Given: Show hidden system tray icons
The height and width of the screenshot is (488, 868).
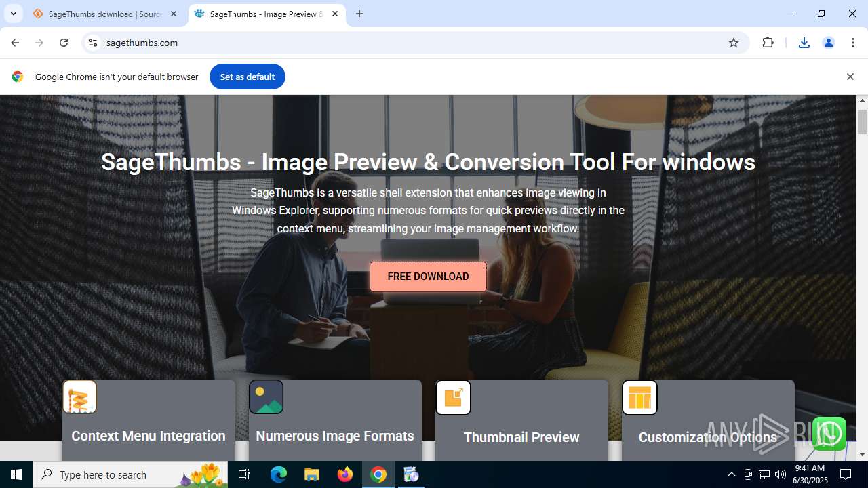Looking at the screenshot, I should 731,474.
